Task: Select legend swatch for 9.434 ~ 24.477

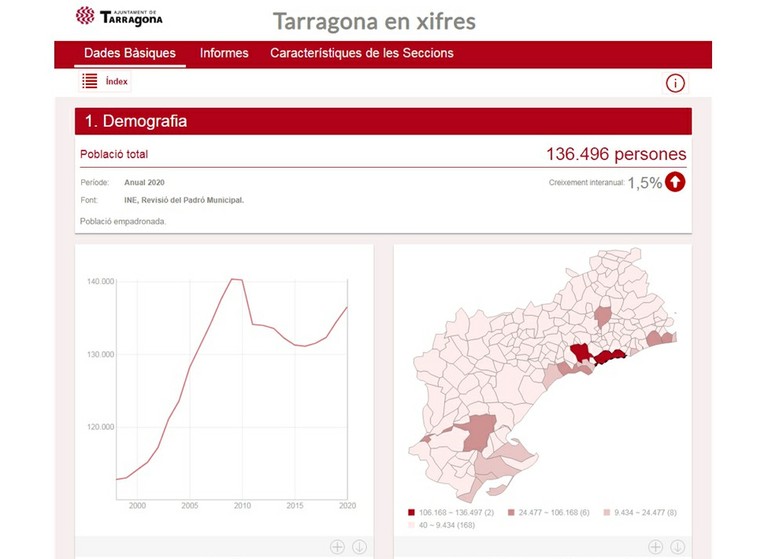Action: [608, 512]
